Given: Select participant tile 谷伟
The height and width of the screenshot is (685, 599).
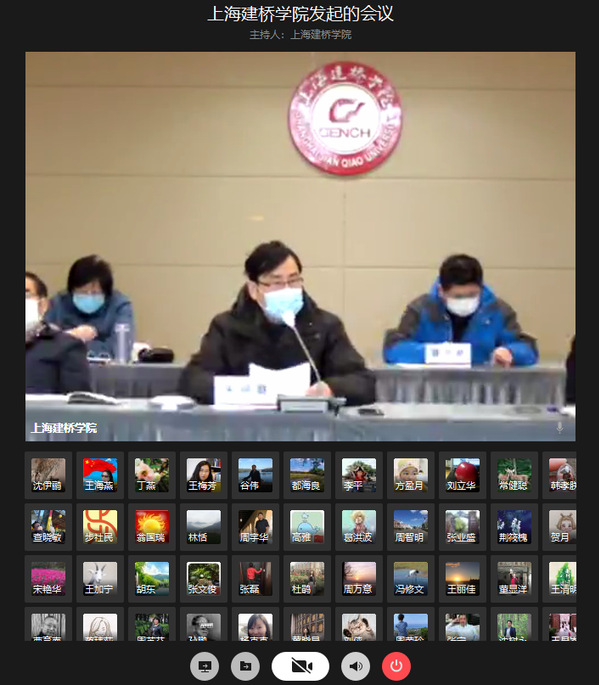Looking at the screenshot, I should click(255, 475).
